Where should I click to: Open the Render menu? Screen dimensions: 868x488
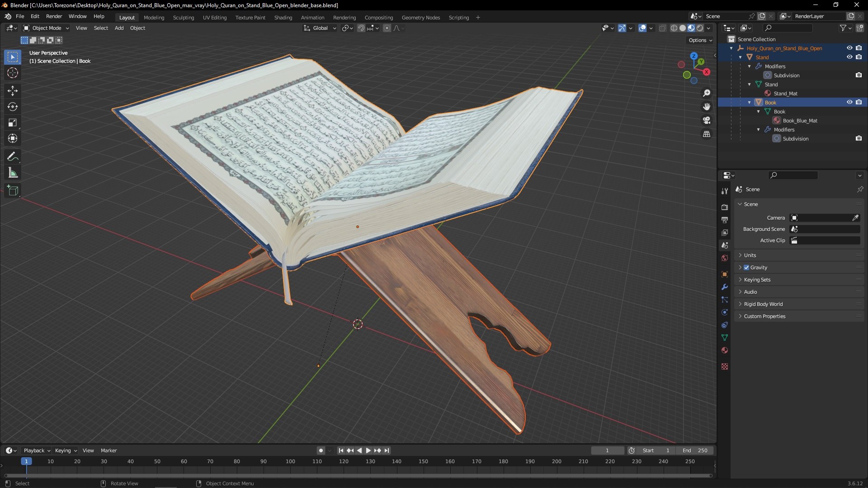(x=54, y=16)
